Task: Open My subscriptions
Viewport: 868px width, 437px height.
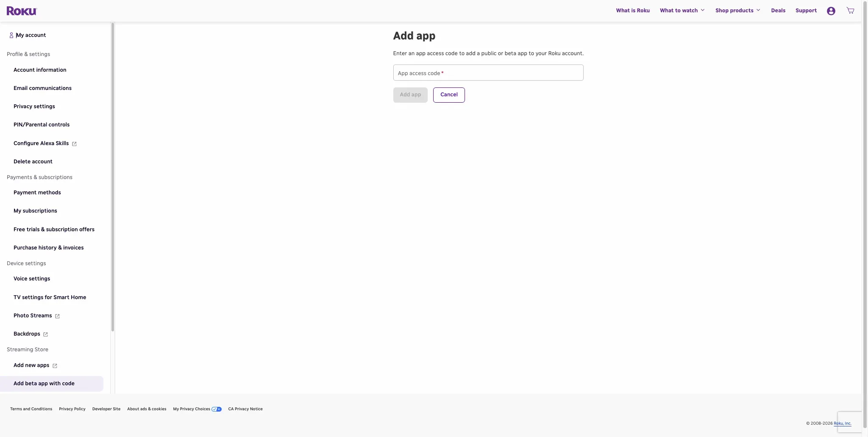Action: click(35, 211)
